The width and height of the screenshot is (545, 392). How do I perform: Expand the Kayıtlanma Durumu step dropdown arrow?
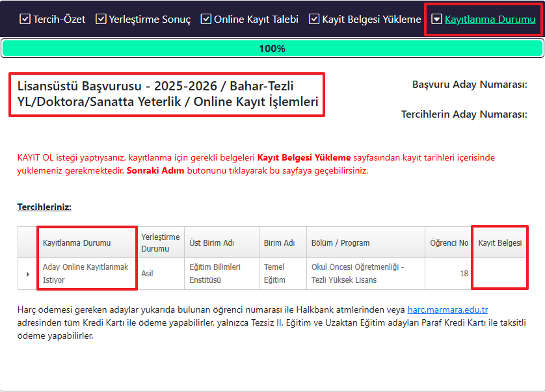436,19
